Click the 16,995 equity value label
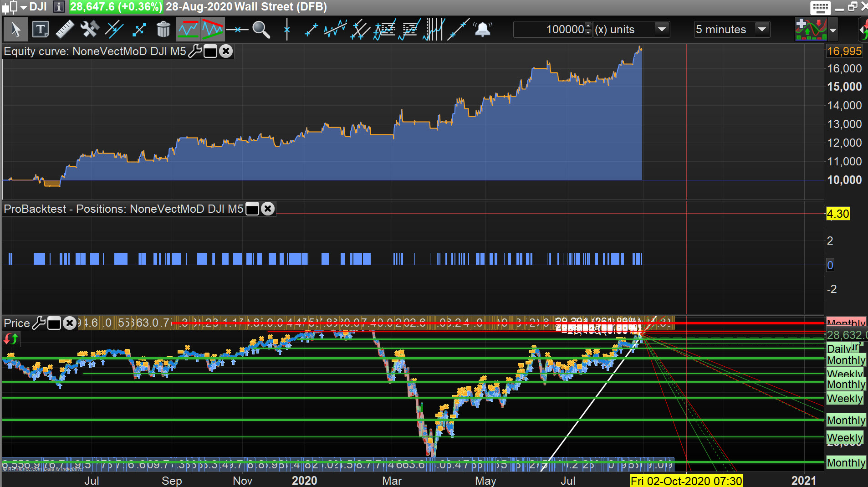The image size is (868, 487). (x=844, y=51)
